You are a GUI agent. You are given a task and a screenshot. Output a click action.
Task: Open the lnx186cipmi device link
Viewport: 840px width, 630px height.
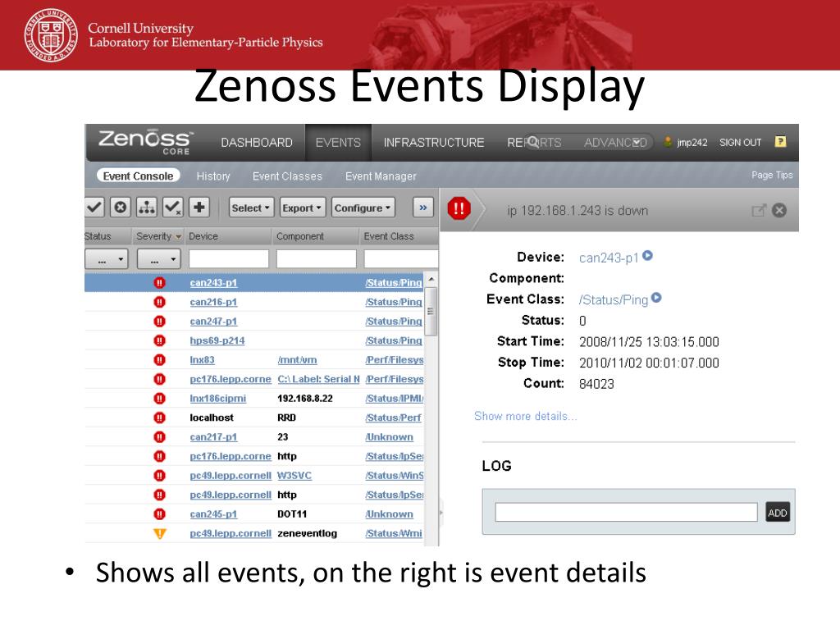click(218, 399)
